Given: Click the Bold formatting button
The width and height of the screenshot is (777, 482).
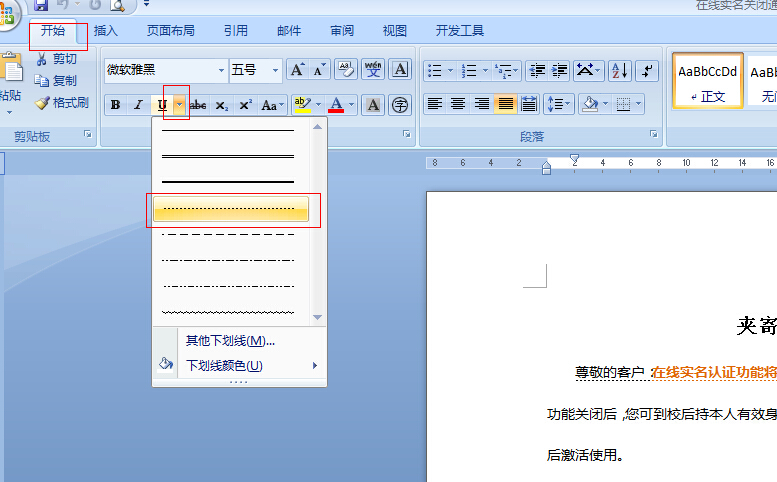Looking at the screenshot, I should [x=115, y=105].
